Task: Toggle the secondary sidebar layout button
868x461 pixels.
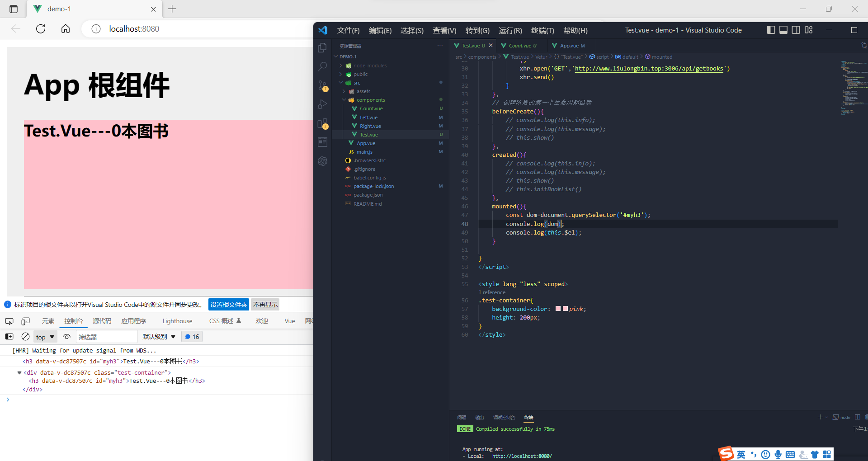Action: [796, 30]
